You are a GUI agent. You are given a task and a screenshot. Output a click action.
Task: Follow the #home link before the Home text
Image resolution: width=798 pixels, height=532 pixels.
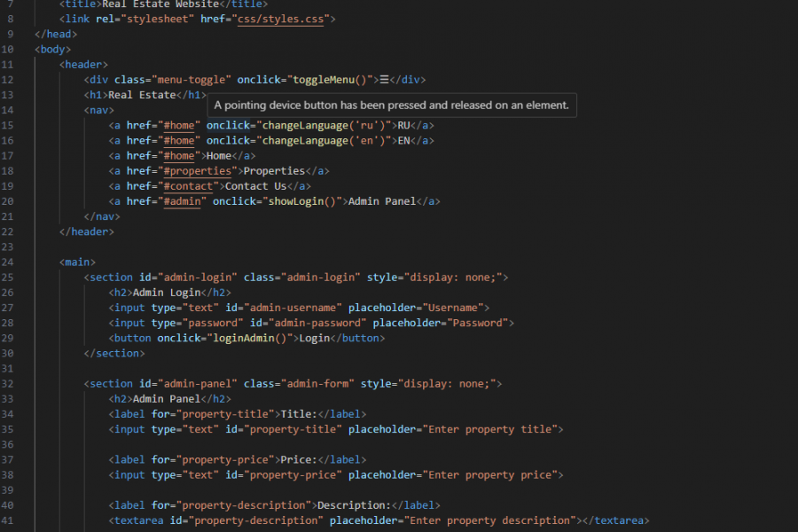(x=178, y=156)
